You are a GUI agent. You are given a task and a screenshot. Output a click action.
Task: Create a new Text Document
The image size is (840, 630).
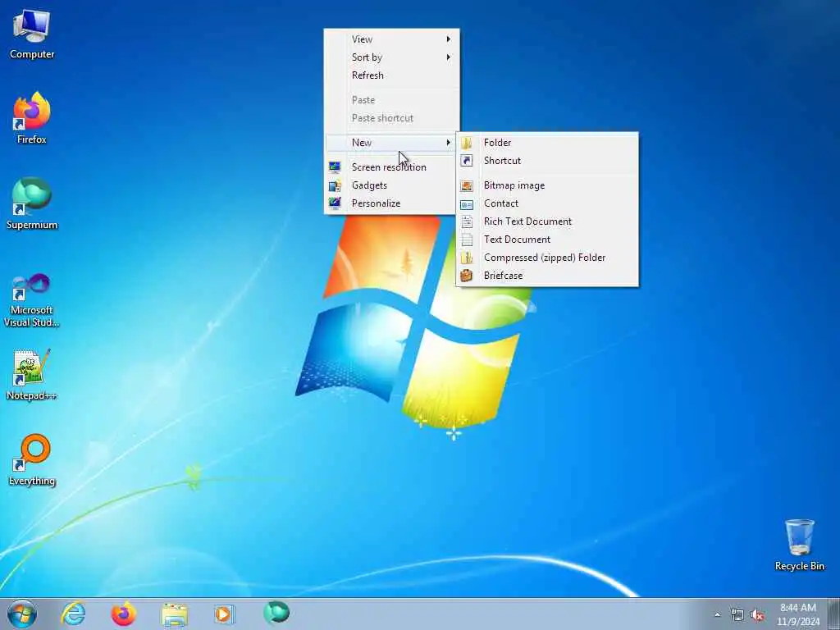[547, 240]
